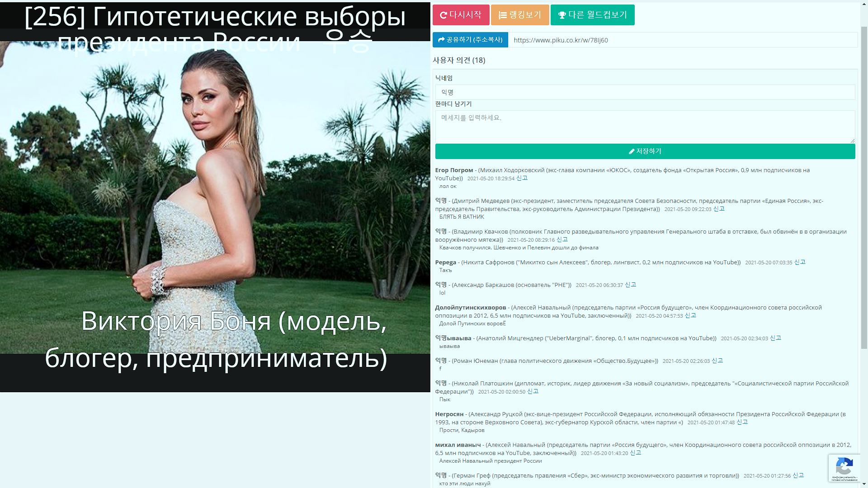Click the textarea resize handle corner
This screenshot has height=488, width=868.
(853, 141)
